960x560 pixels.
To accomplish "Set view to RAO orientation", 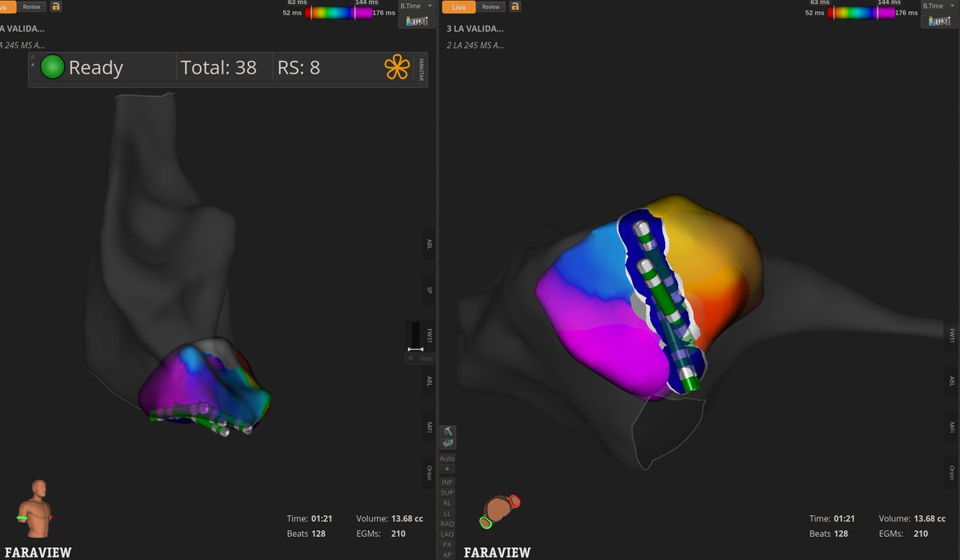I will coord(447,524).
